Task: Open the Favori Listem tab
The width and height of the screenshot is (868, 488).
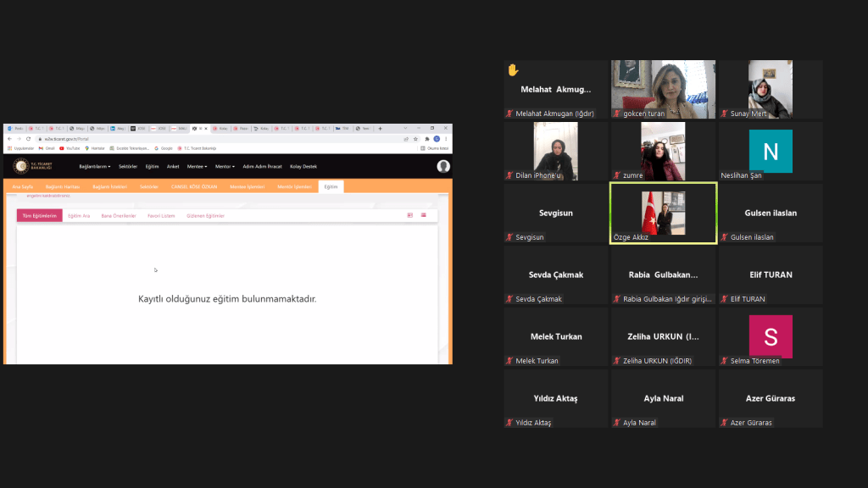Action: tap(161, 216)
